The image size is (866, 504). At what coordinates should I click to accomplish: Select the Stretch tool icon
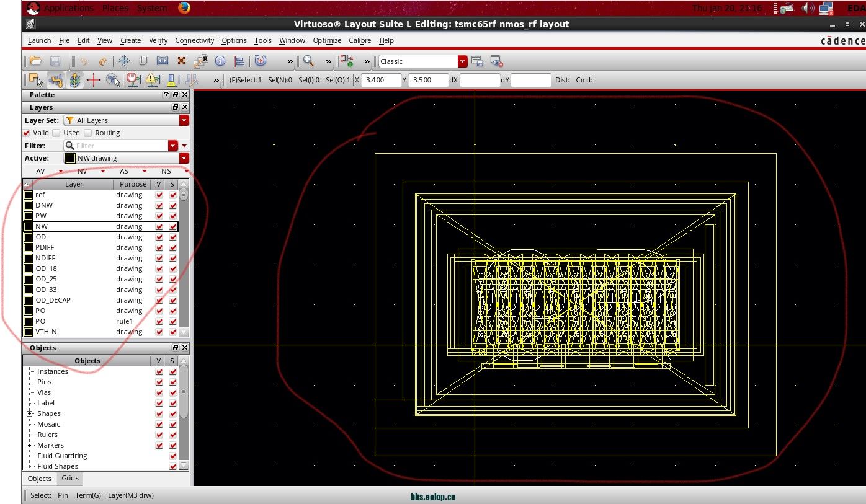pyautogui.click(x=163, y=61)
